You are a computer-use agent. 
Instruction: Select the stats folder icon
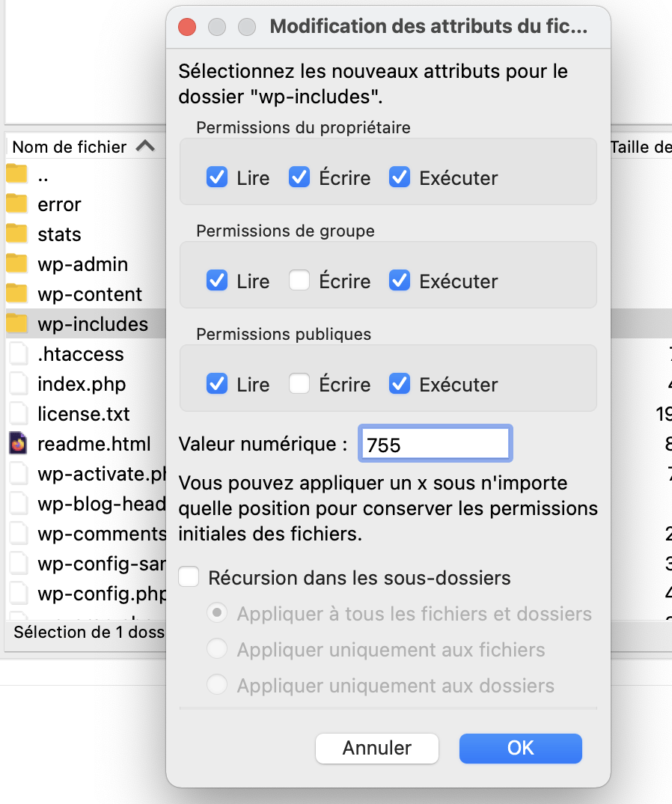click(x=16, y=234)
